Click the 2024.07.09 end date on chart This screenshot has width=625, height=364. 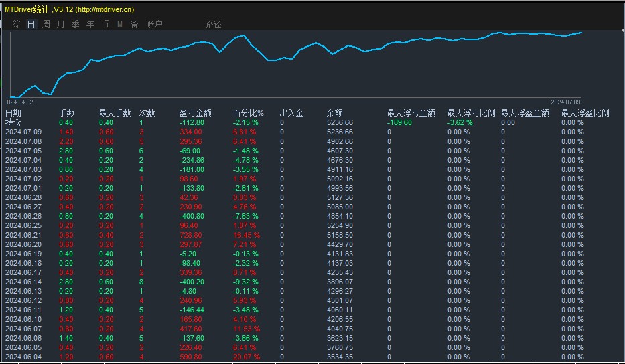(565, 102)
